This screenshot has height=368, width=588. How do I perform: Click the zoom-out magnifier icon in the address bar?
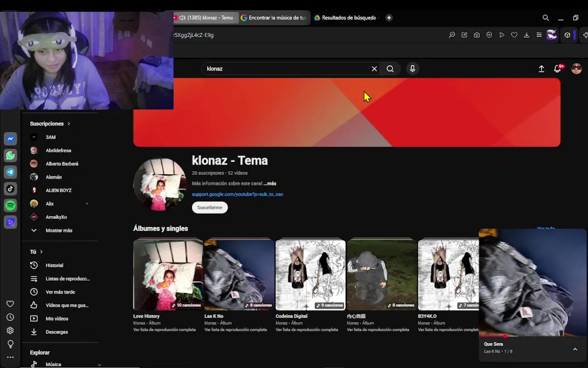[x=452, y=35]
